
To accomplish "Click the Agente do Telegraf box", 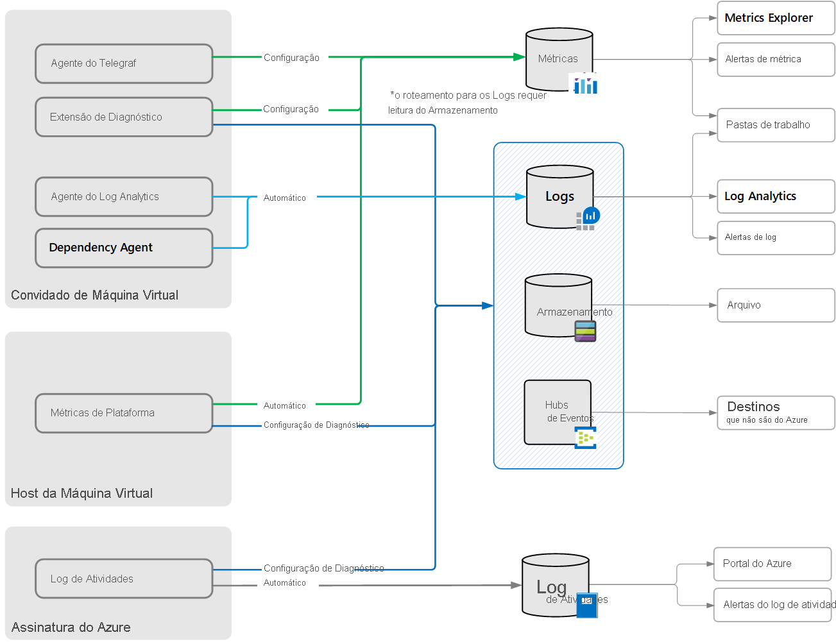I will click(124, 64).
